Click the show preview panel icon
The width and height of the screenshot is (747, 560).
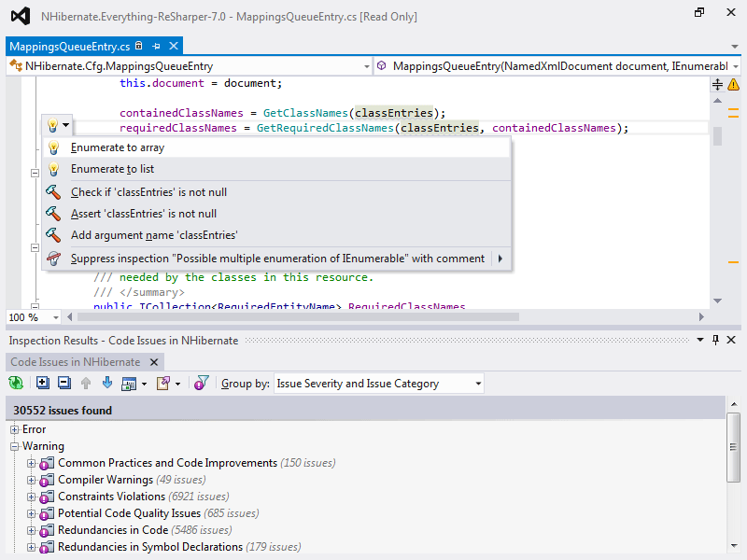129,384
